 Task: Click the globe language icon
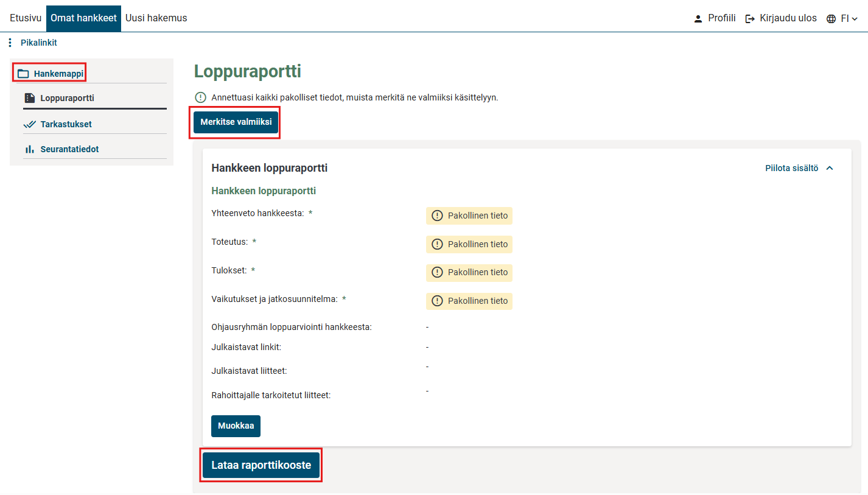[831, 19]
